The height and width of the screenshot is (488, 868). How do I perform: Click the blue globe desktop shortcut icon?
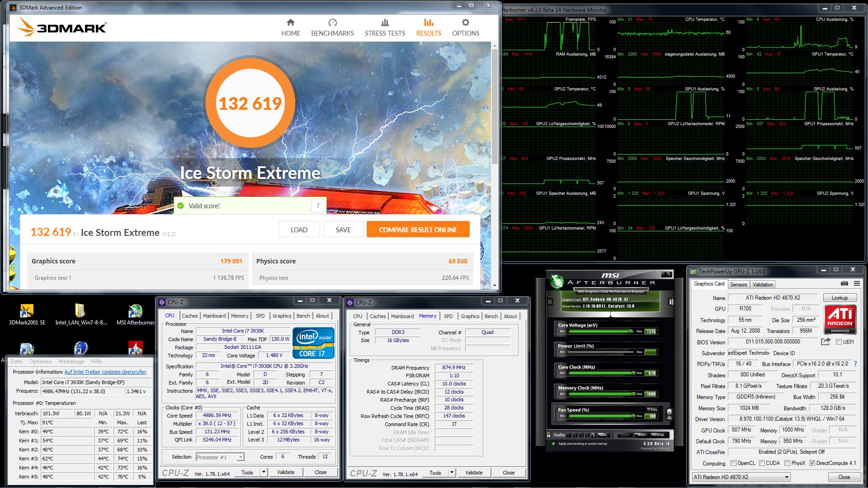click(x=81, y=347)
